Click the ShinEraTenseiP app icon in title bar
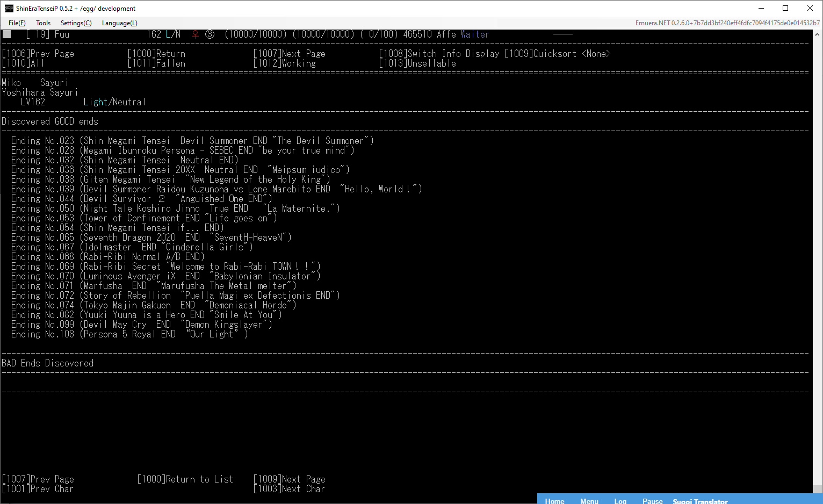Viewport: 823px width, 504px height. (x=9, y=8)
